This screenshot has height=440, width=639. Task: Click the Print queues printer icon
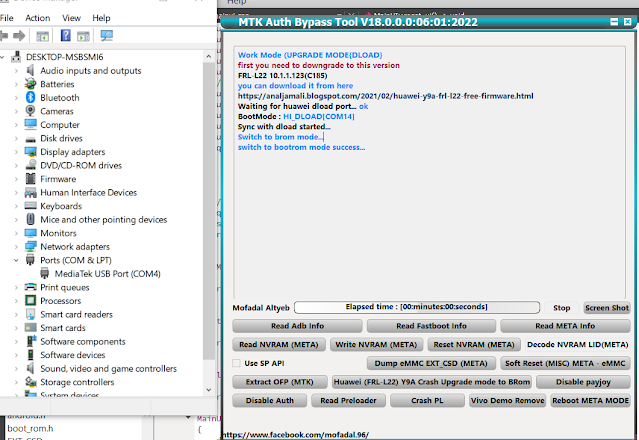click(x=31, y=287)
